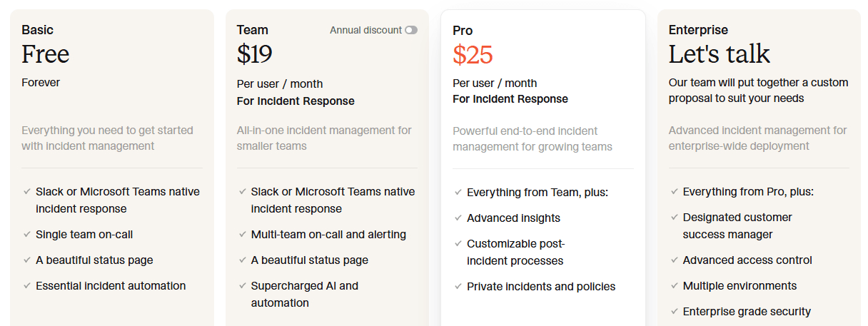Click the checkmark beside Advanced insights
This screenshot has width=868, height=326.
pyautogui.click(x=458, y=218)
